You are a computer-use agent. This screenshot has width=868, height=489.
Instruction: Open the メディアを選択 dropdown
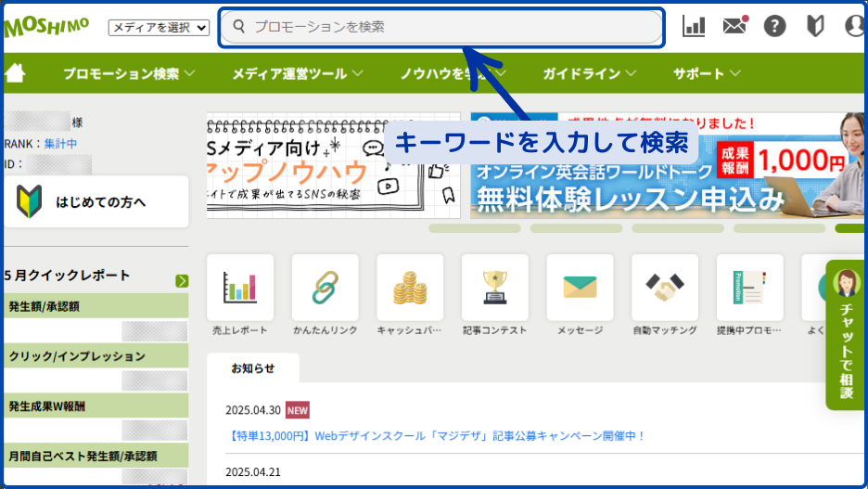160,28
